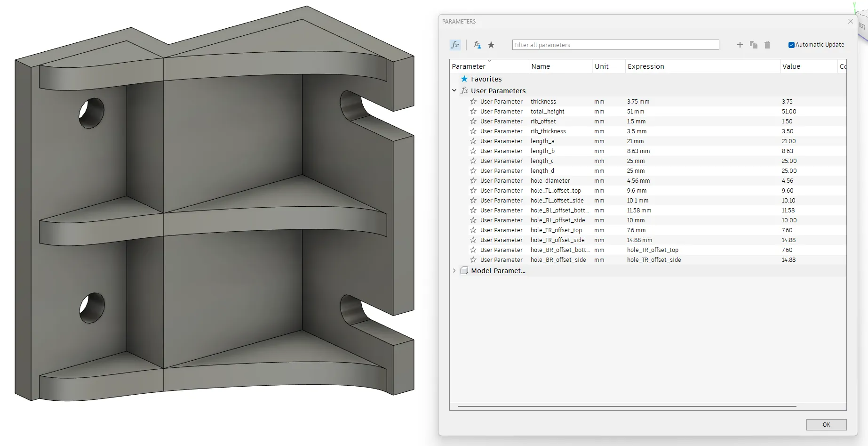This screenshot has width=868, height=446.
Task: Click the plus icon to add parameter
Action: (x=740, y=45)
